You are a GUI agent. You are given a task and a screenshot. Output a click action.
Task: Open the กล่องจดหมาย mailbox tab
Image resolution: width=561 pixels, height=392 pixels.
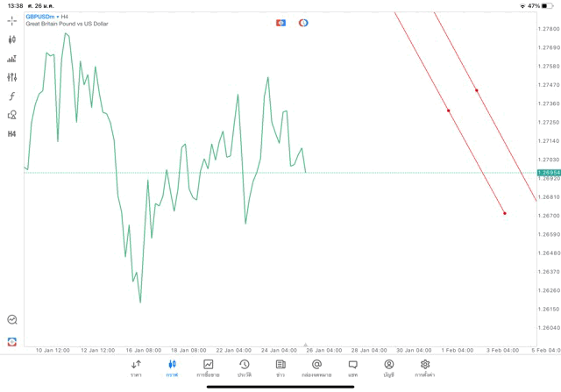point(316,367)
